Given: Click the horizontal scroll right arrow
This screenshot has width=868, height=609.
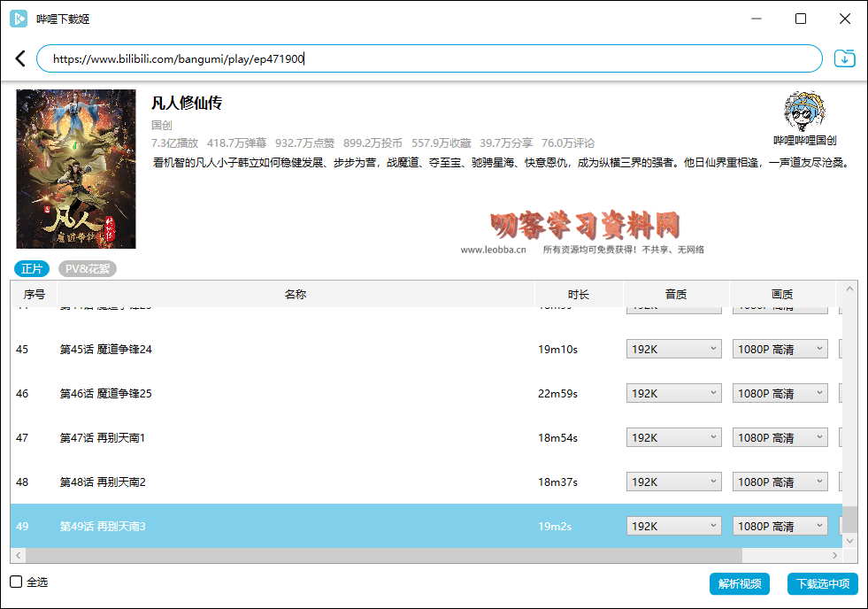Looking at the screenshot, I should click(833, 555).
